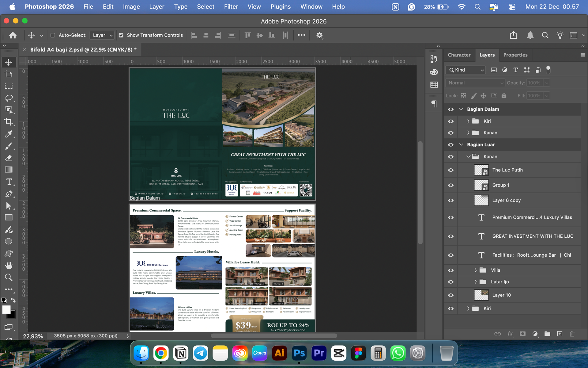Select the Horizontal Type tool
588x368 pixels.
pyautogui.click(x=9, y=182)
